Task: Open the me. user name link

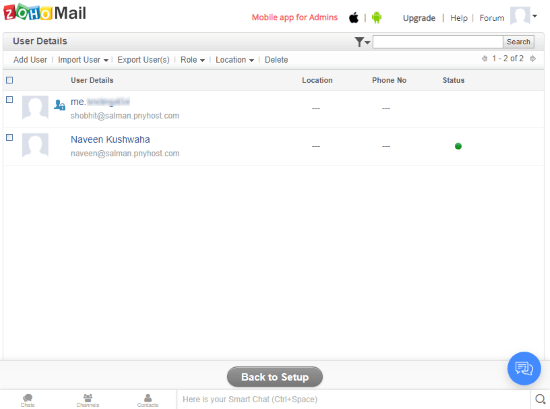Action: pos(100,102)
